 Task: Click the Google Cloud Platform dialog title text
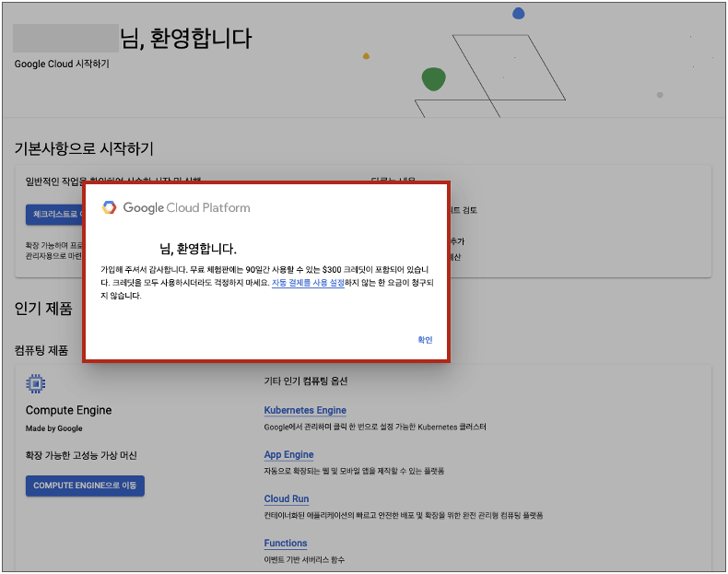tap(186, 207)
